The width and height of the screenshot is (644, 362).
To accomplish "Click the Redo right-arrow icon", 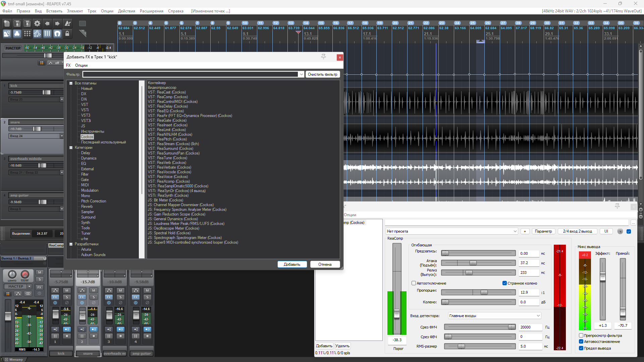I will pyautogui.click(x=57, y=23).
